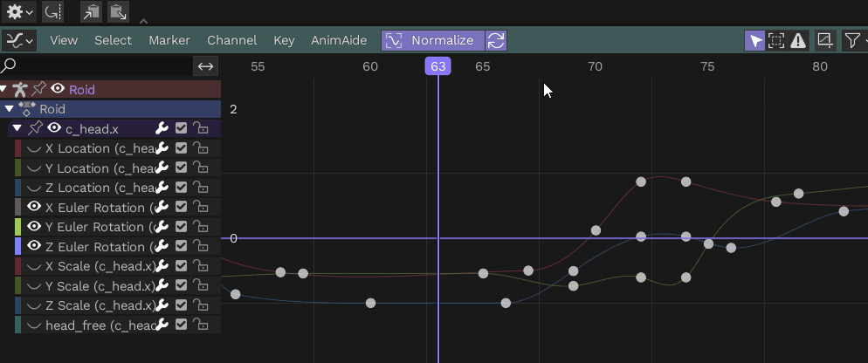868x363 pixels.
Task: Click Only Show Errors warning icon
Action: 798,40
